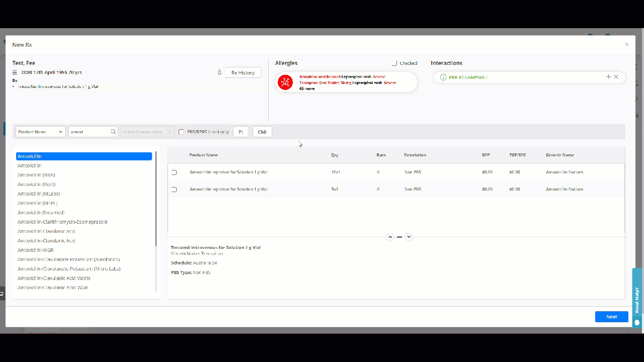Open Rx History

coord(243,72)
